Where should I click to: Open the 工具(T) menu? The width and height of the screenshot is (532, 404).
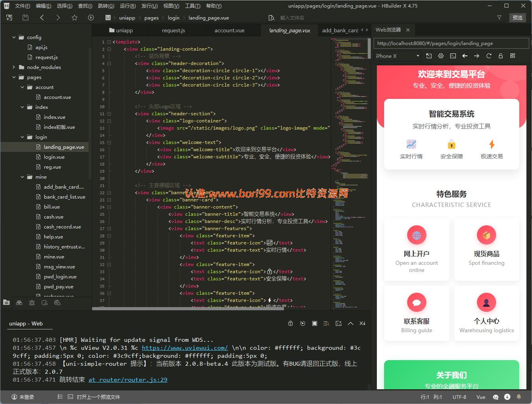[192, 6]
